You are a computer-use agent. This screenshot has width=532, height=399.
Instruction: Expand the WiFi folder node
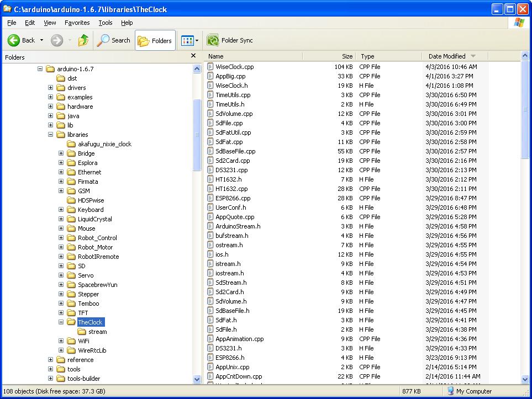pos(61,341)
